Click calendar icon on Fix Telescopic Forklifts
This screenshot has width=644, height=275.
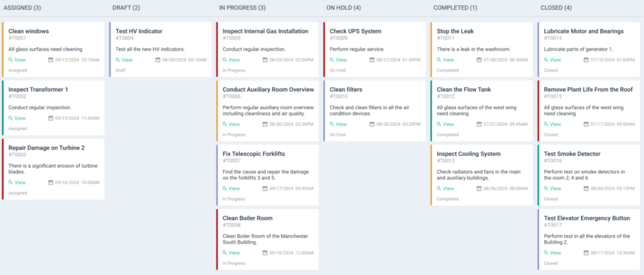tap(265, 188)
